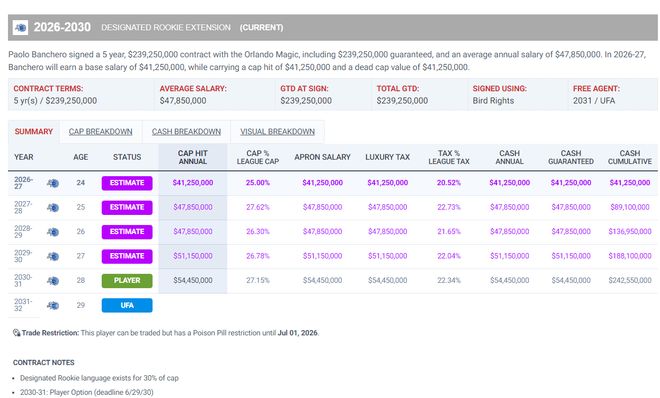Click the $136,950,000 cumulative cash value
The width and height of the screenshot is (660, 398).
coord(630,232)
